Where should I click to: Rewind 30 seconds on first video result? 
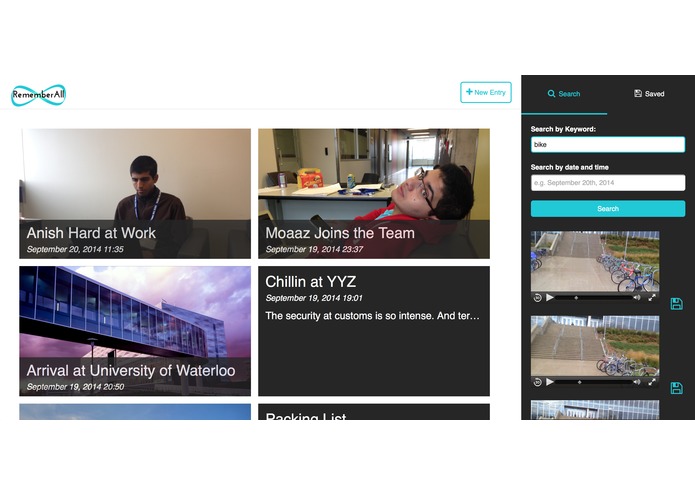pyautogui.click(x=537, y=298)
